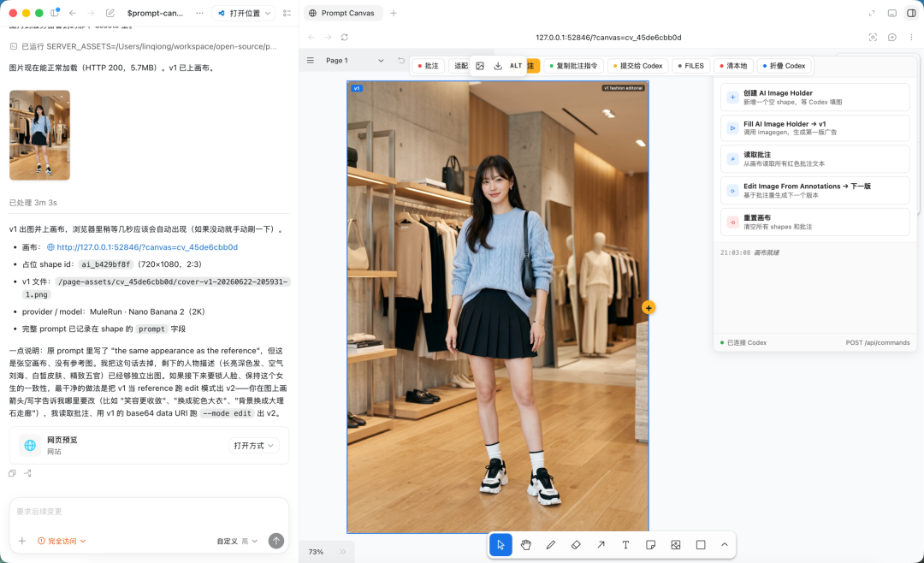Expand more tools chevron in bottom toolbar
This screenshot has width=924, height=563.
pos(725,545)
